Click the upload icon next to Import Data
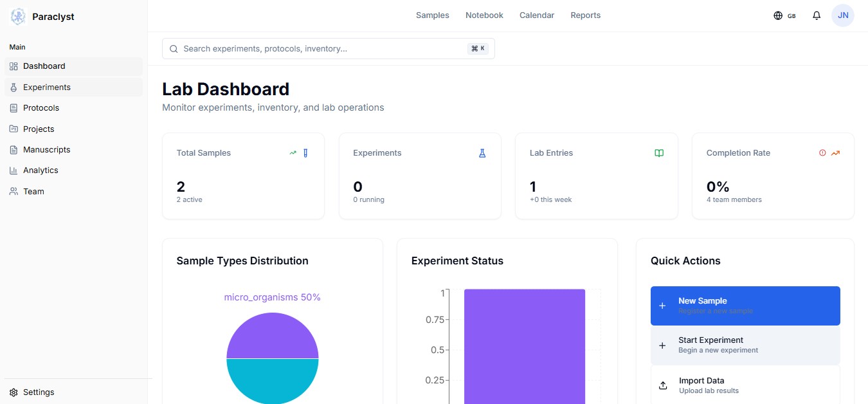The width and height of the screenshot is (868, 404). pyautogui.click(x=663, y=385)
